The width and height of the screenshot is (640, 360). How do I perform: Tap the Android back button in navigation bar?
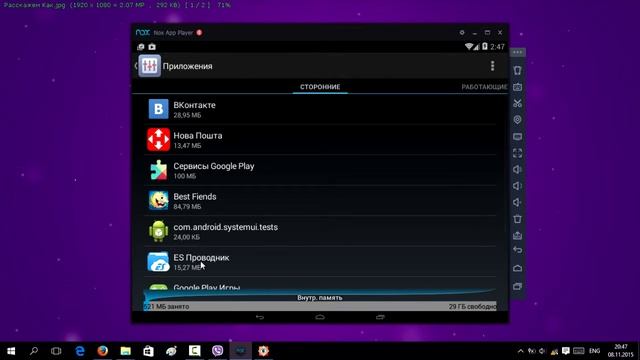pyautogui.click(x=260, y=317)
